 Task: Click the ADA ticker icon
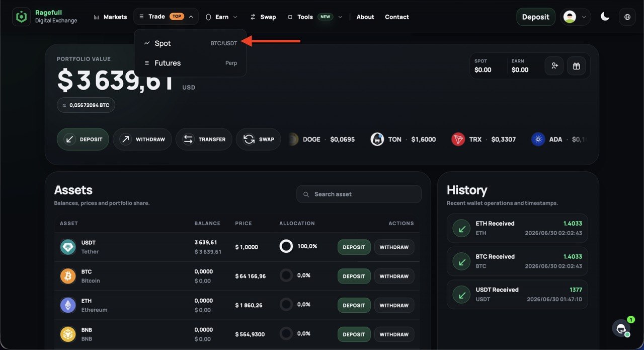point(538,139)
